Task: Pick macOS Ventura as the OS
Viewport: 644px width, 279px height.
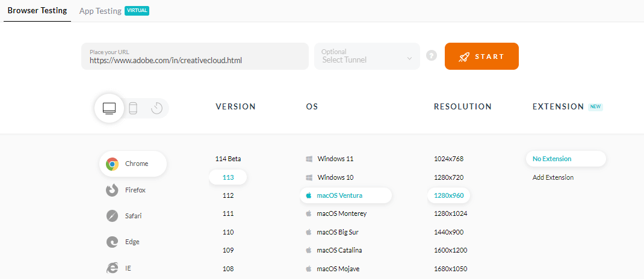Action: [346, 195]
